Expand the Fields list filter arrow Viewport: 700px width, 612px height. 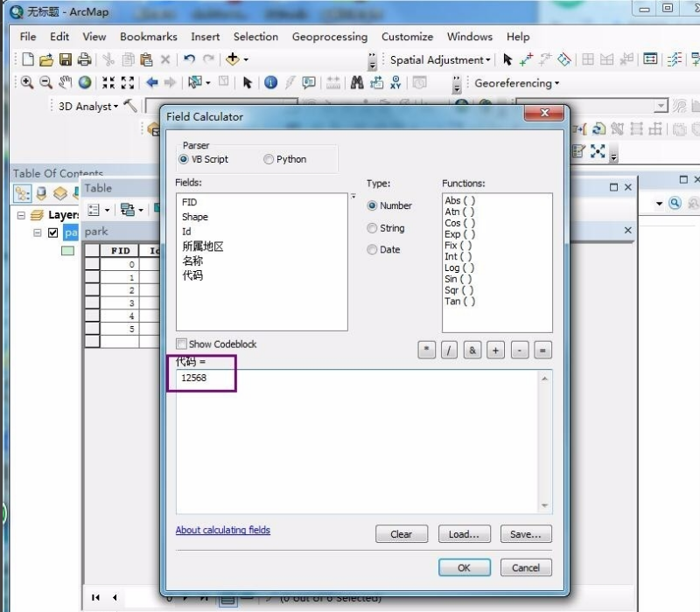353,196
